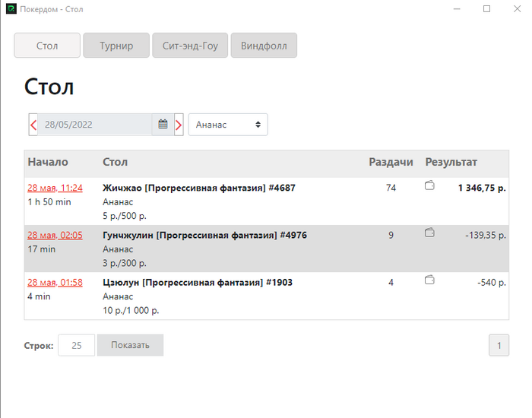Click wallet icon in Жичжао #4687 row
The height and width of the screenshot is (418, 532).
click(429, 186)
